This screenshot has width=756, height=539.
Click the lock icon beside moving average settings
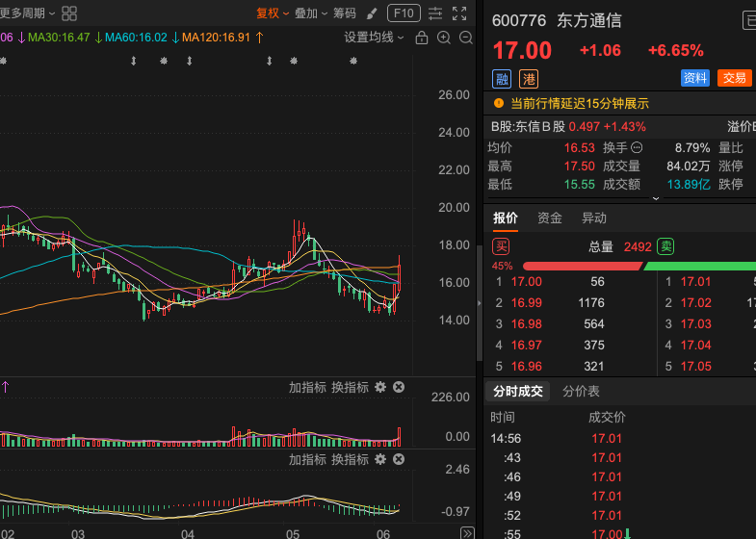pos(422,38)
